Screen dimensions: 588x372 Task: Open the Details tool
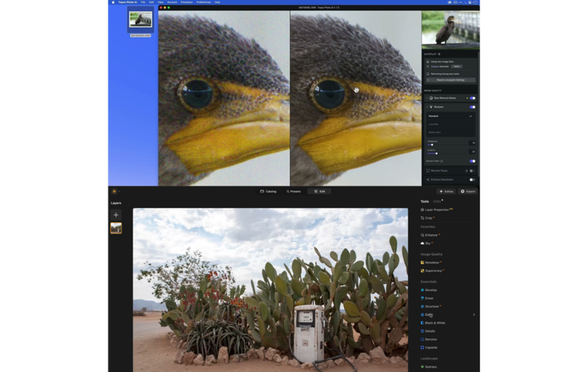point(428,331)
